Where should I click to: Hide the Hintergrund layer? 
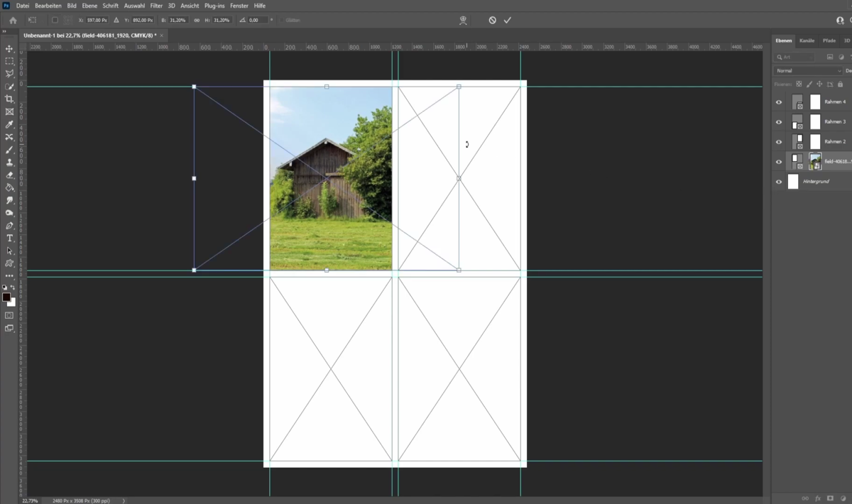(779, 181)
